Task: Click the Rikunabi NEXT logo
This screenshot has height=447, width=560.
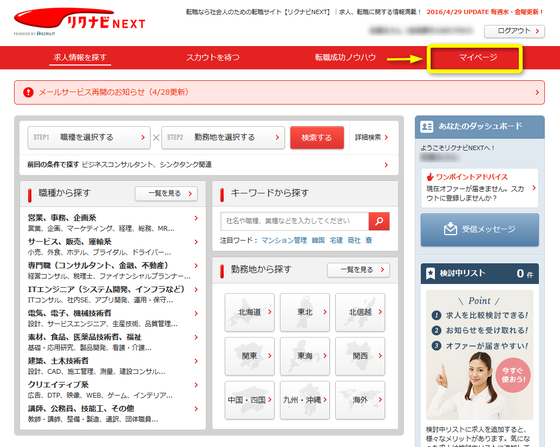Action: 80,21
